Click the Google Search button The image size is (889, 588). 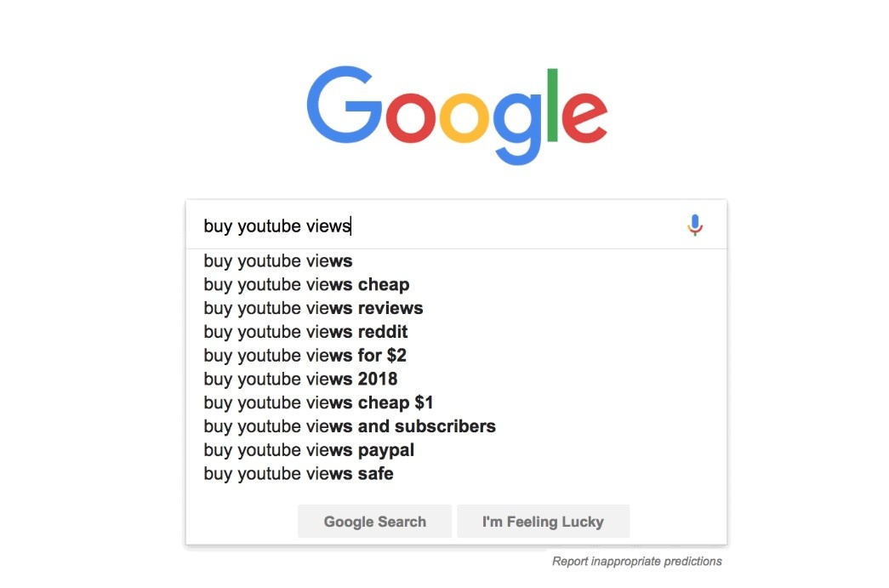[374, 522]
